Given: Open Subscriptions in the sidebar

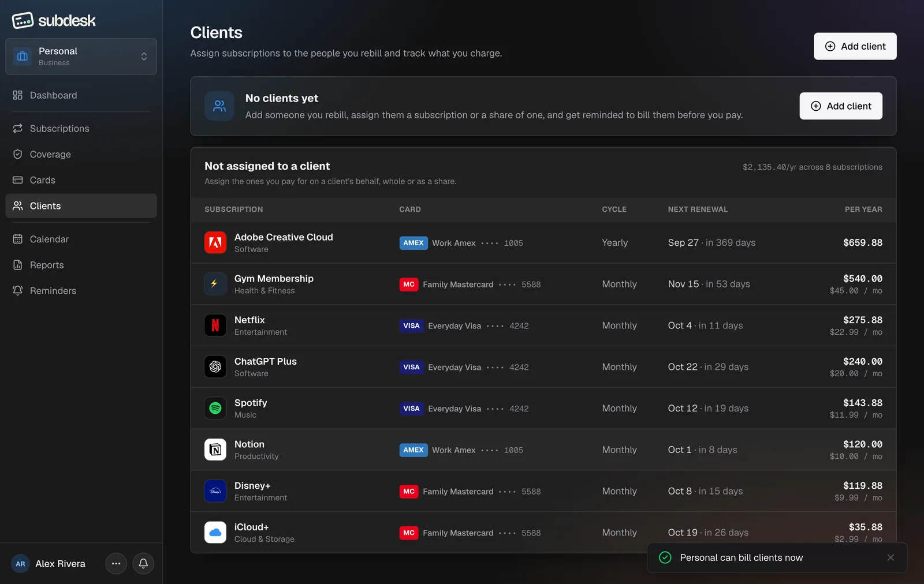Looking at the screenshot, I should pos(81,129).
